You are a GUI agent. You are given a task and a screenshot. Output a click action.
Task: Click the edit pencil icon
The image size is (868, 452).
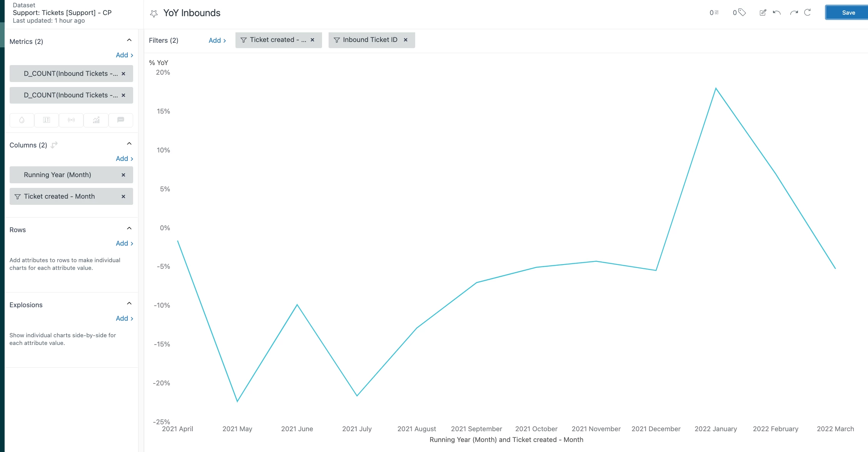click(x=763, y=13)
